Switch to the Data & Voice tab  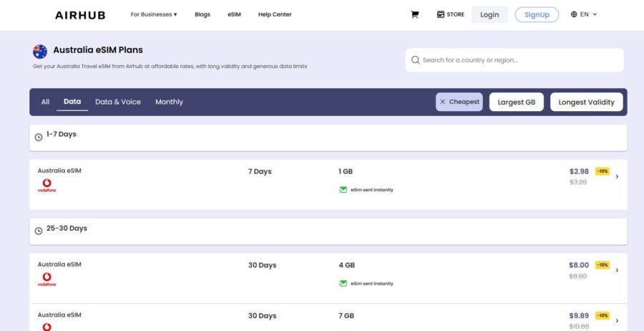(x=118, y=102)
